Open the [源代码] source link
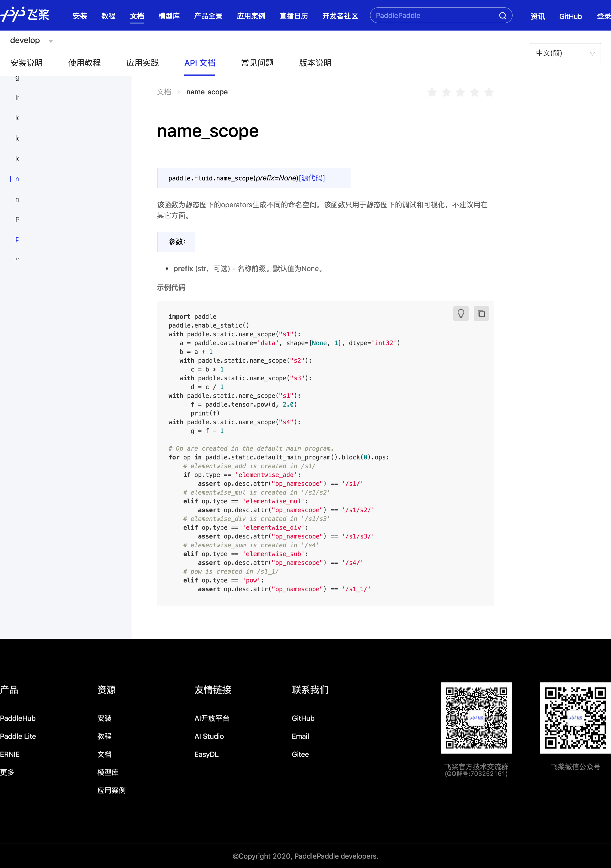Image resolution: width=611 pixels, height=868 pixels. [312, 178]
